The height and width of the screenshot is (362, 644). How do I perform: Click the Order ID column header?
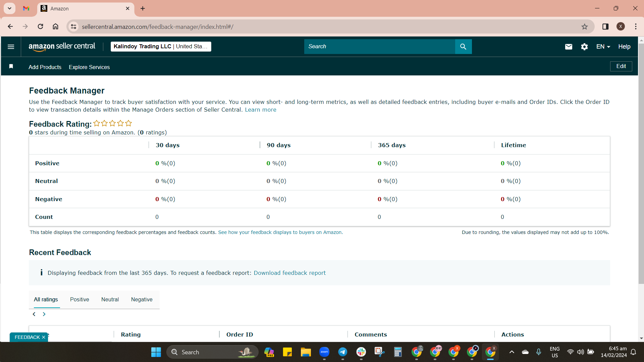pyautogui.click(x=239, y=335)
